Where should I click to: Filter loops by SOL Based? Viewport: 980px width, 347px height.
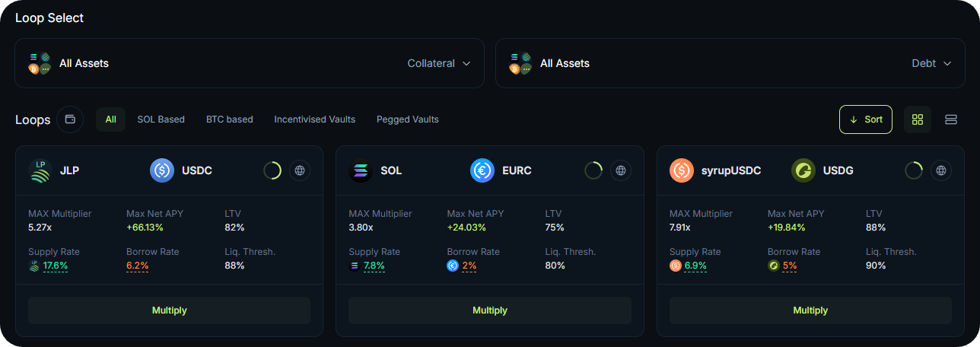161,119
